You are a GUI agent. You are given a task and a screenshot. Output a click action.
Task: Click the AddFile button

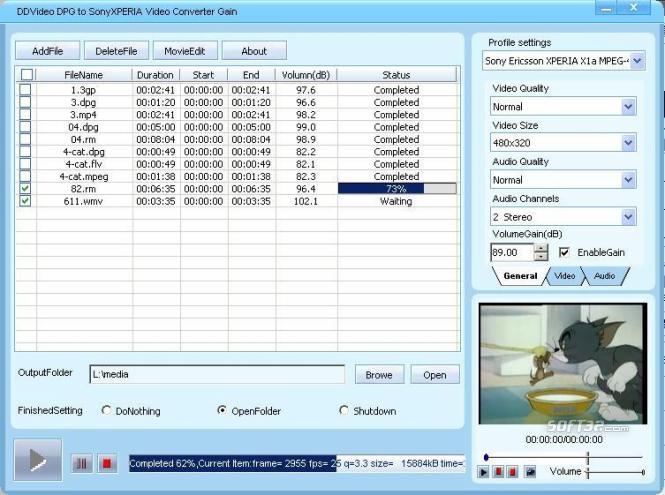point(48,51)
